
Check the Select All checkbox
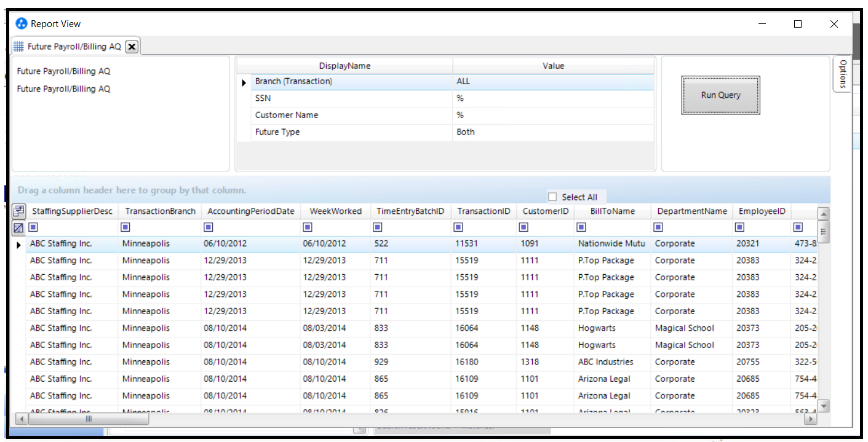(552, 197)
